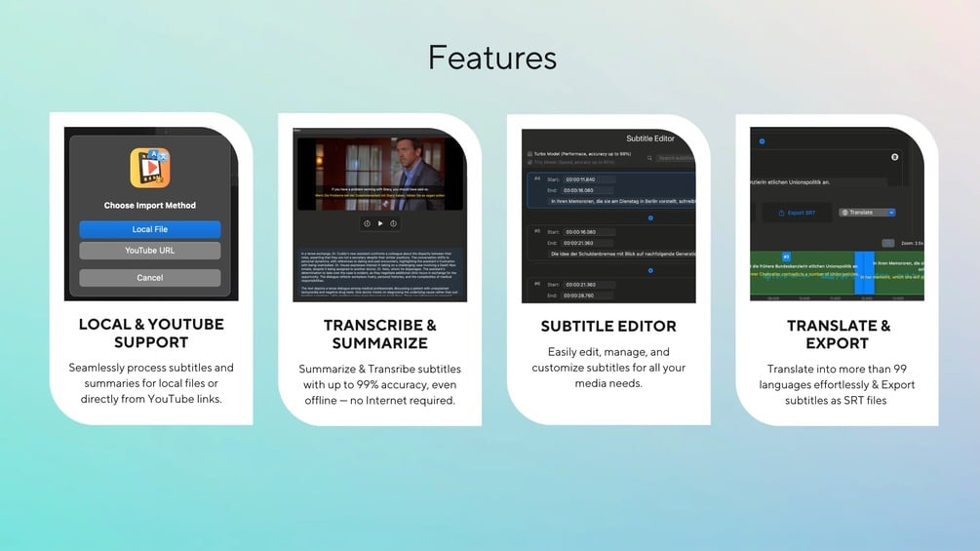
Task: Click Export SRT button
Action: [x=797, y=213]
